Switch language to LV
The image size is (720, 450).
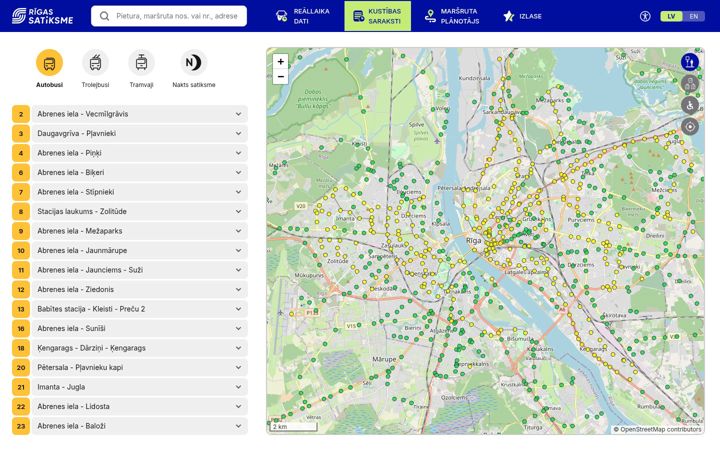tap(671, 17)
